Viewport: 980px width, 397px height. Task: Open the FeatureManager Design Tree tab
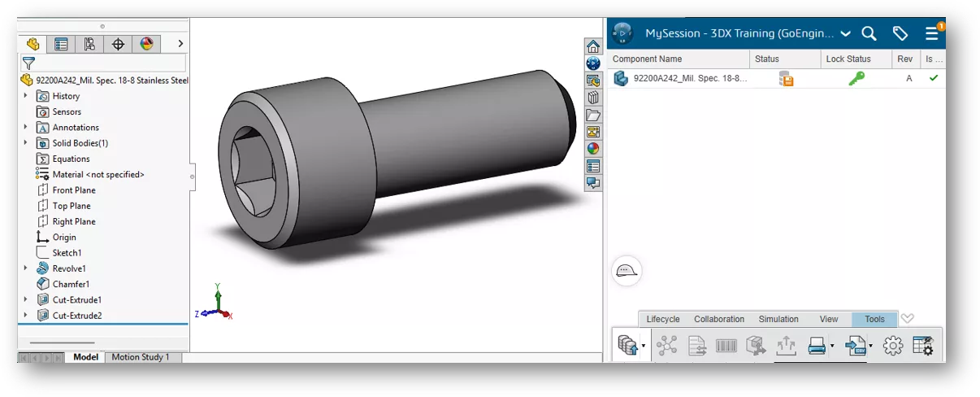click(x=33, y=44)
